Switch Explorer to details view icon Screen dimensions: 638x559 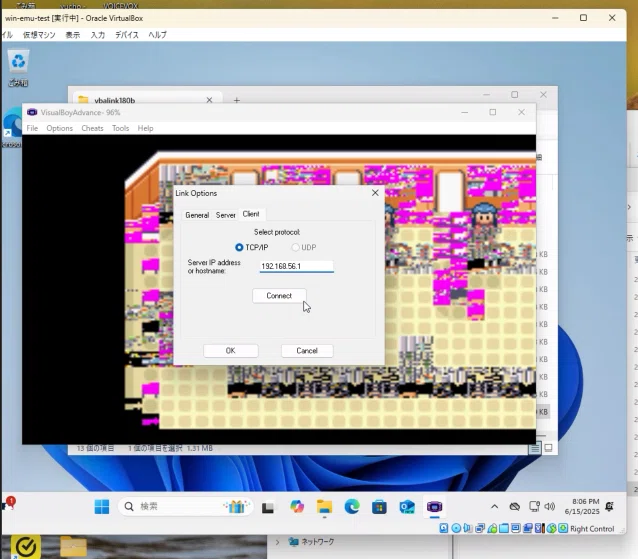pyautogui.click(x=535, y=448)
